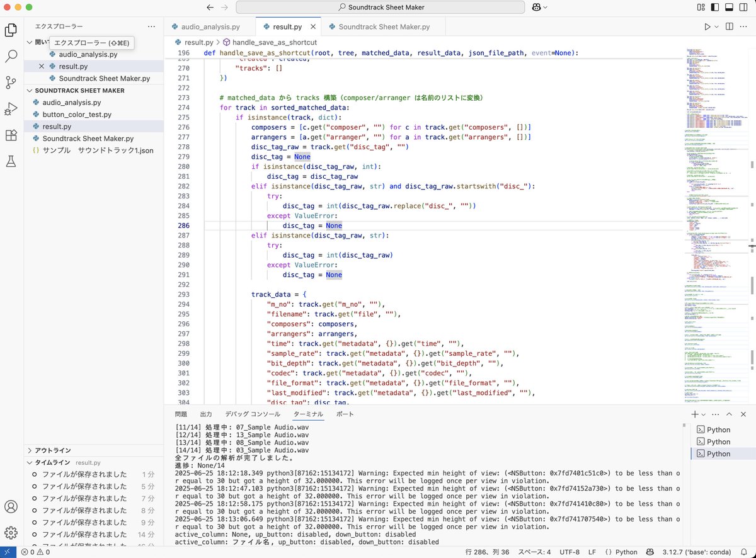Open timeline entry saved 1 分 ago

coord(93,474)
